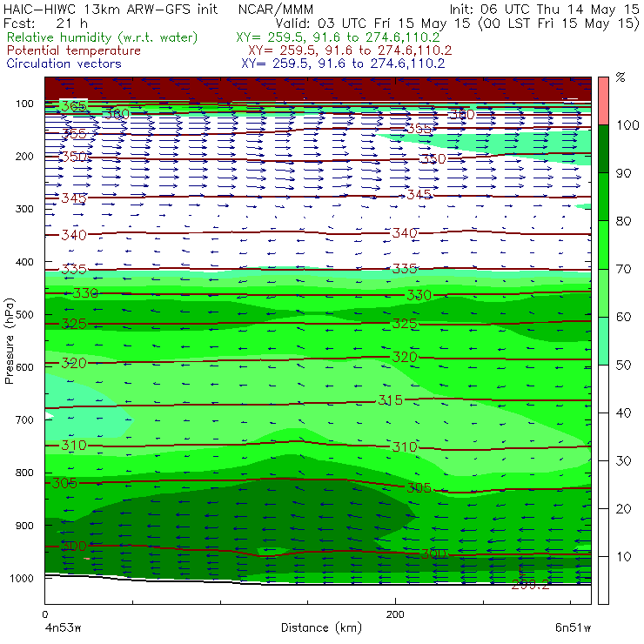
Task: Click the 80–90% green colorbar segment
Action: pyautogui.click(x=603, y=197)
